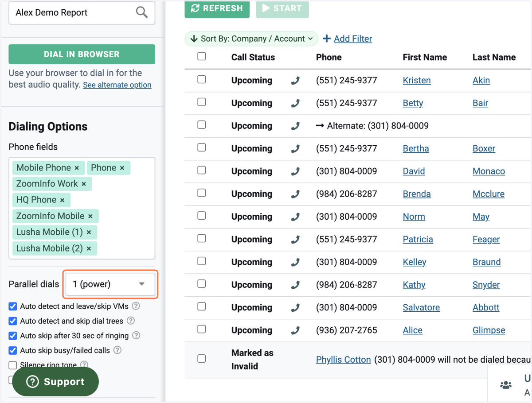Remove the ZoomInfo Work tag
Screen dimensions: 532x403
tap(84, 184)
